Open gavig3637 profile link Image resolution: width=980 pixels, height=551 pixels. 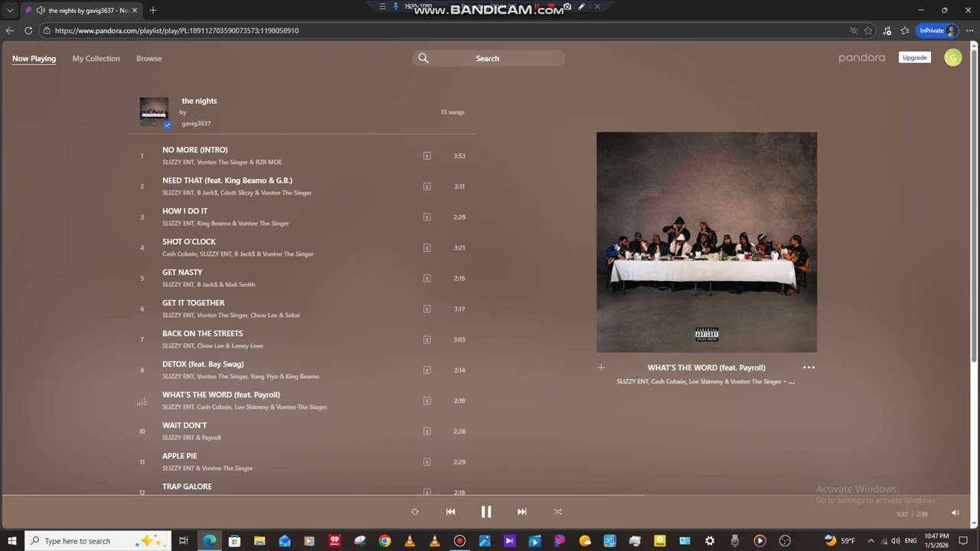pos(196,123)
